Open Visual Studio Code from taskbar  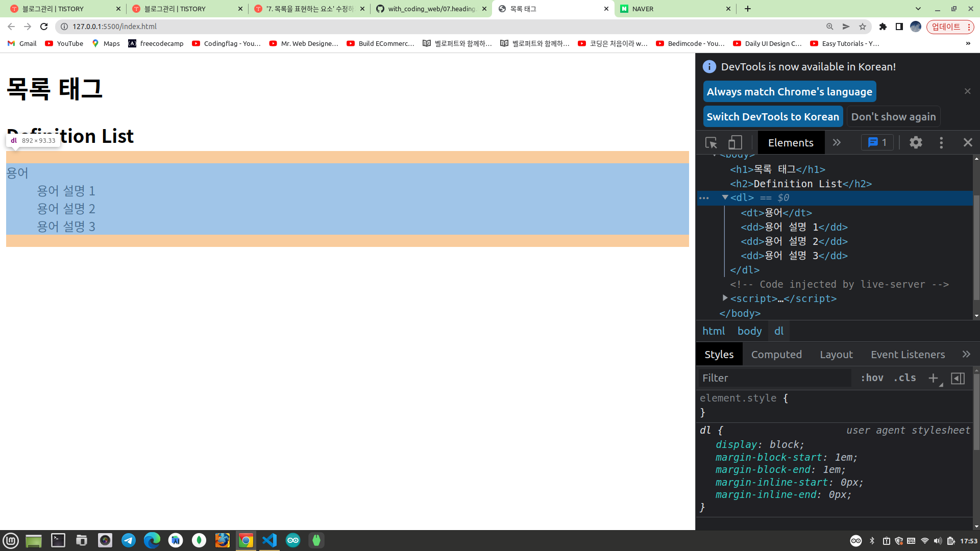point(269,540)
